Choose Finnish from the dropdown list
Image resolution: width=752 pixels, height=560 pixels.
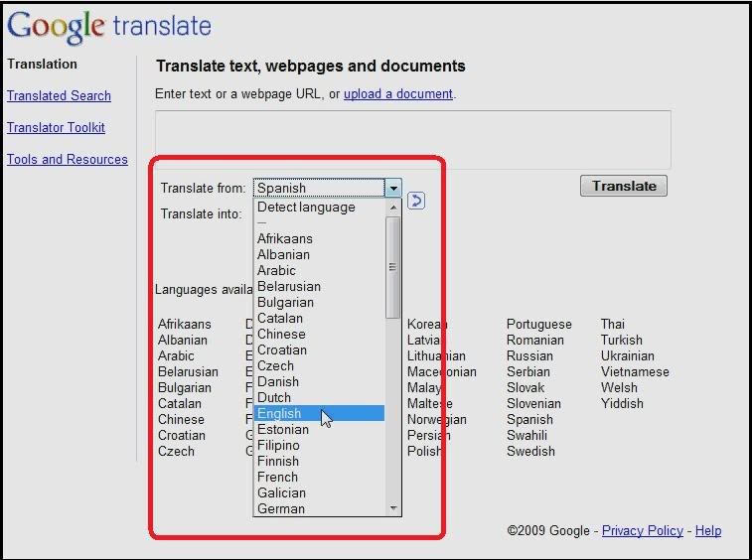(x=320, y=461)
